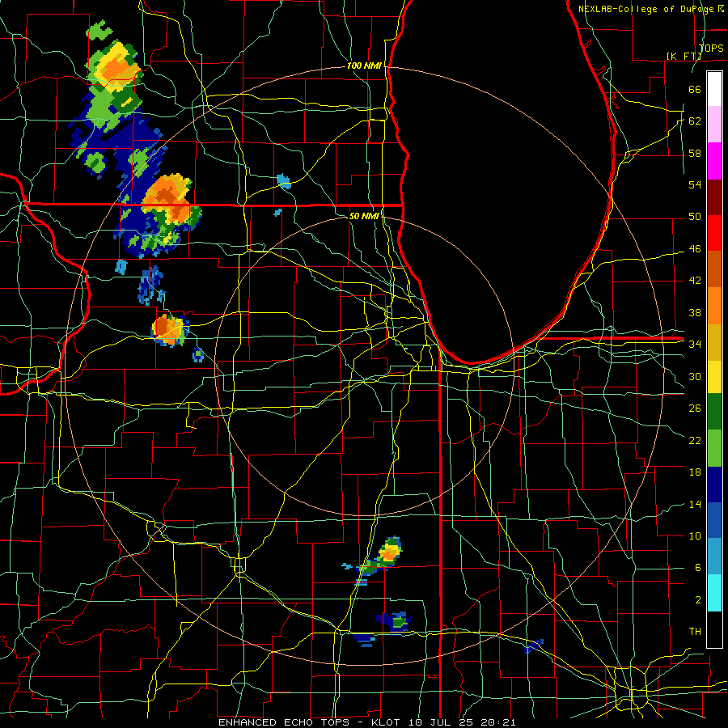Click the "54" legend value
728x728 pixels.
pyautogui.click(x=695, y=184)
